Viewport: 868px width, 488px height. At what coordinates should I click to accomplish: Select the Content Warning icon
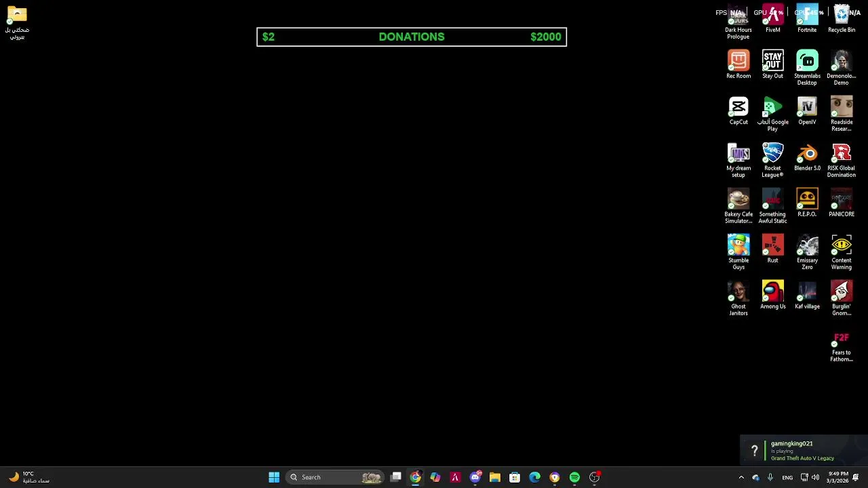[x=842, y=252]
